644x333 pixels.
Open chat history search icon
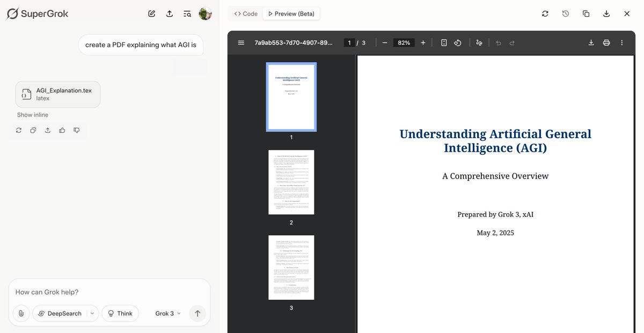tap(187, 14)
